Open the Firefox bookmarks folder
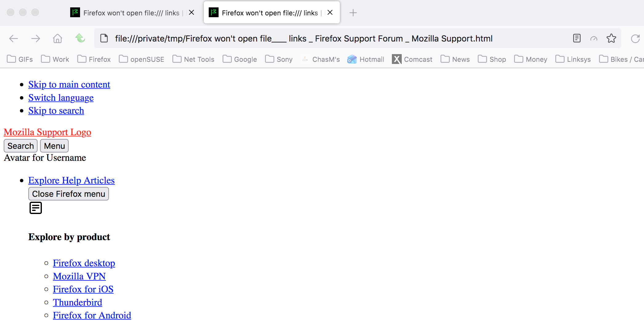 pos(94,59)
